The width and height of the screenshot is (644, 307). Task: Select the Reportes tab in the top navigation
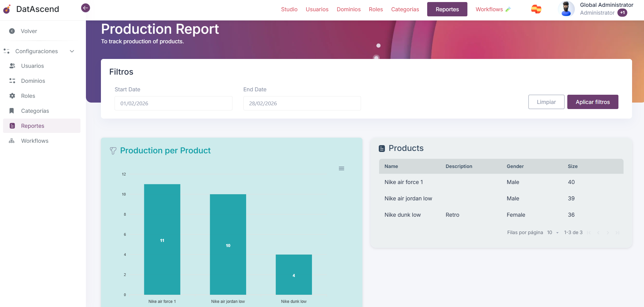pyautogui.click(x=447, y=10)
